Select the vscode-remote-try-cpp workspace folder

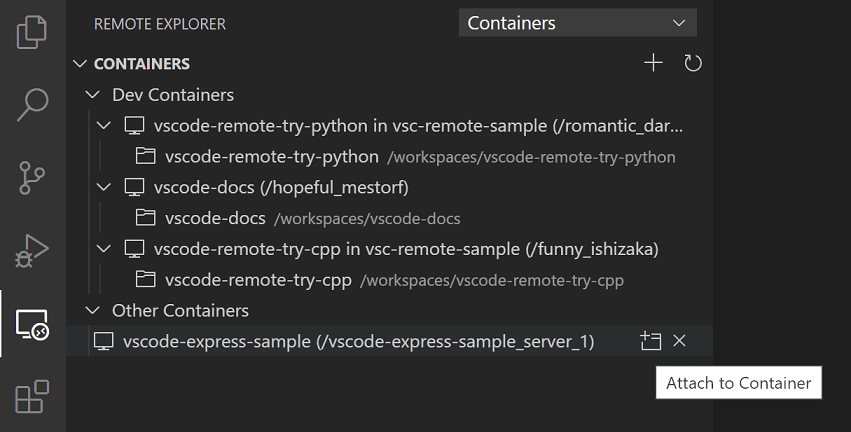[258, 280]
